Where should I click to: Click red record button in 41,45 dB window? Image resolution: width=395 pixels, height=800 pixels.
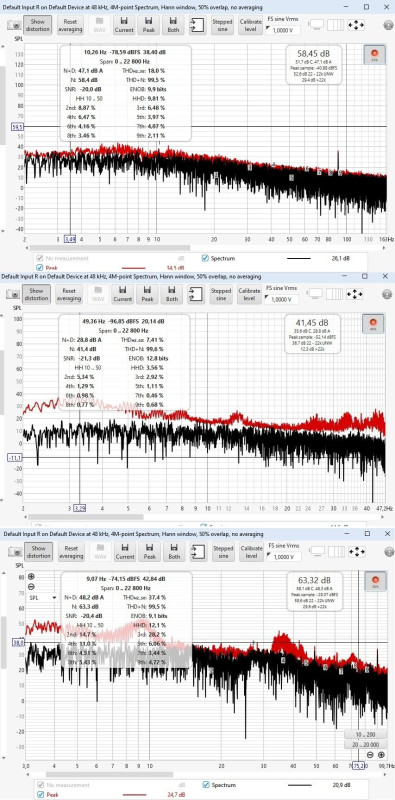coord(373,323)
